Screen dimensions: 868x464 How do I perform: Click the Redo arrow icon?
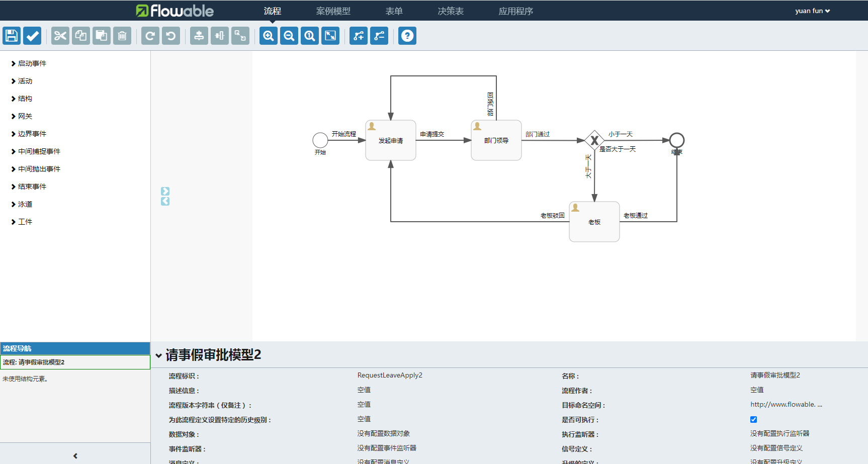(x=150, y=36)
